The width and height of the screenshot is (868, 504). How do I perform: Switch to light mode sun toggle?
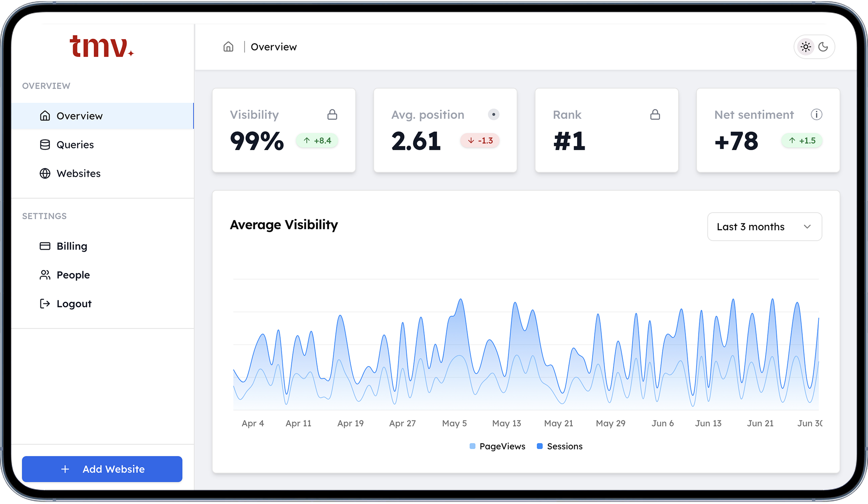point(806,47)
